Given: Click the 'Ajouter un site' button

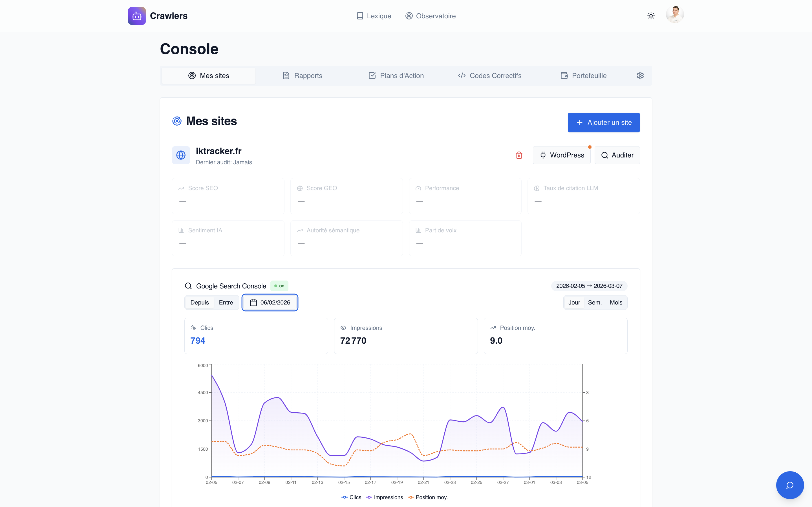Looking at the screenshot, I should pyautogui.click(x=603, y=123).
